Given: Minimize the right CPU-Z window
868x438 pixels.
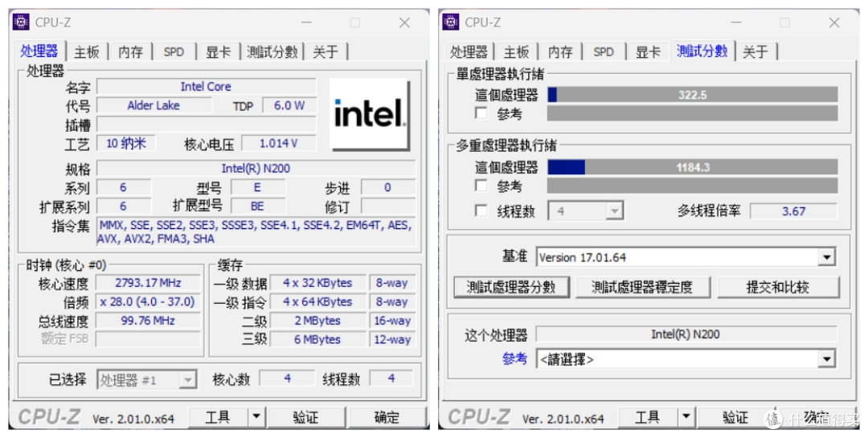Looking at the screenshot, I should click(x=735, y=23).
